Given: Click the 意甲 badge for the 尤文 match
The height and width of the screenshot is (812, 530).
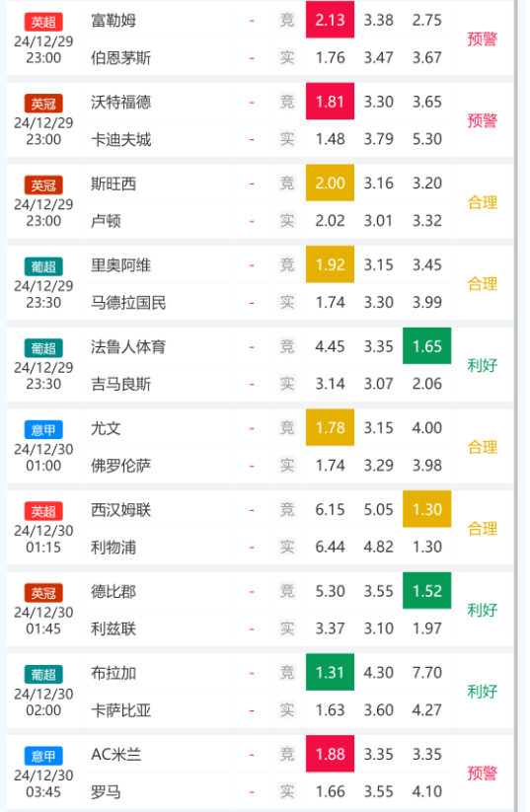Looking at the screenshot, I should click(x=43, y=430).
